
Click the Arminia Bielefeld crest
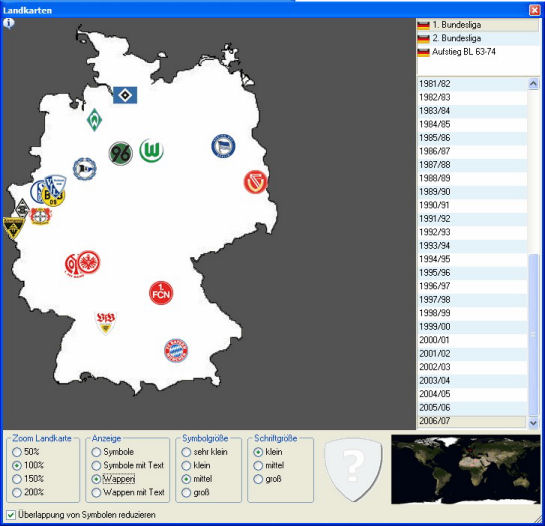(x=84, y=169)
